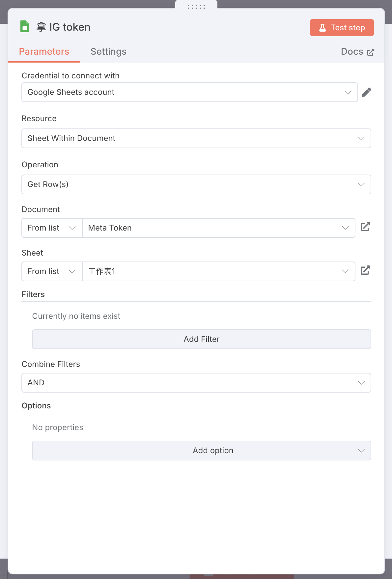Image resolution: width=392 pixels, height=579 pixels.
Task: Click the flask icon in Test step
Action: (x=322, y=28)
